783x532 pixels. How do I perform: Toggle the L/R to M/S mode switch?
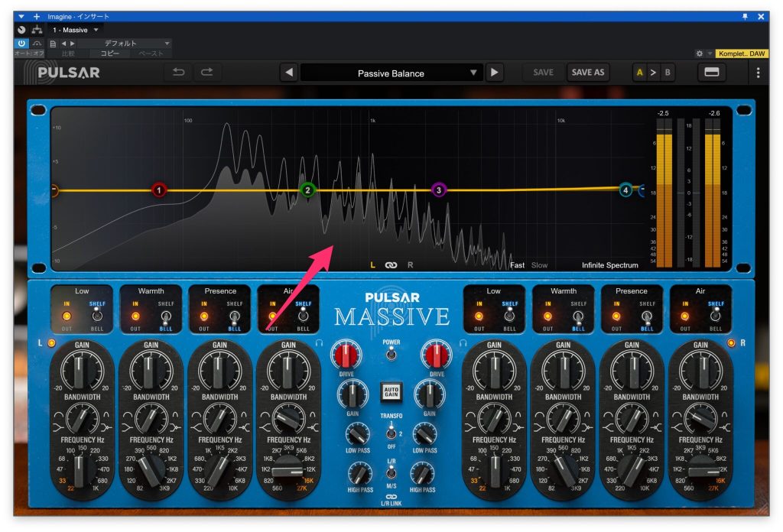coord(391,474)
